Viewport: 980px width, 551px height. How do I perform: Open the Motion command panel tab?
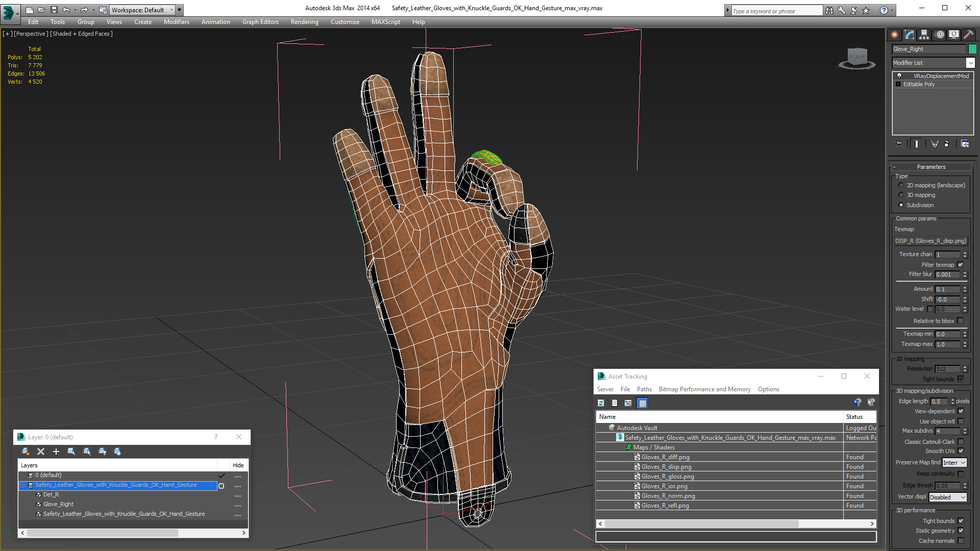939,35
